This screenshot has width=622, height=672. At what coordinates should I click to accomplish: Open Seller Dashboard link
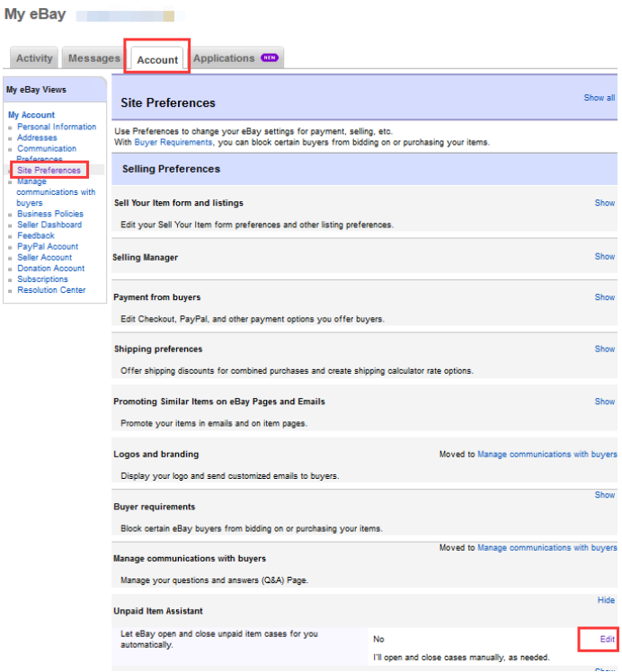click(x=49, y=225)
